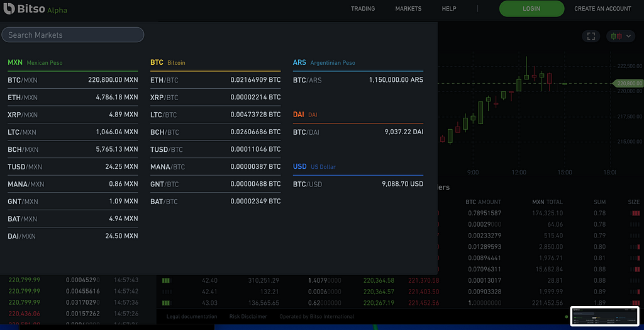Open candlestick chart type dropdown
The width and height of the screenshot is (644, 330).
click(x=621, y=36)
